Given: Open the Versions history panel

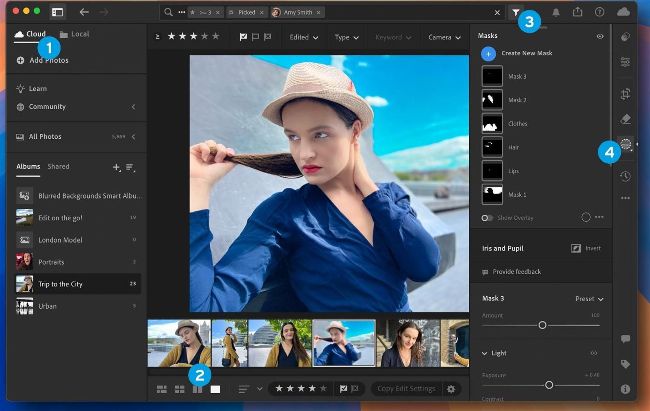Looking at the screenshot, I should click(x=625, y=175).
